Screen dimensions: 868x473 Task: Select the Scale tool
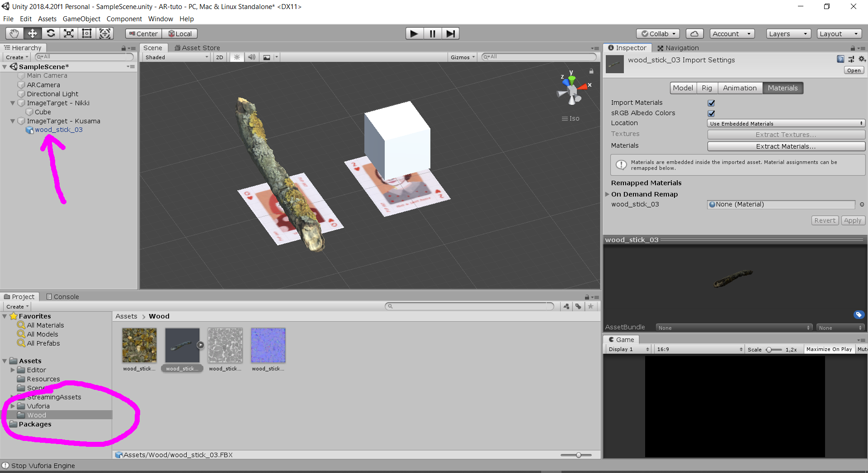pos(69,33)
